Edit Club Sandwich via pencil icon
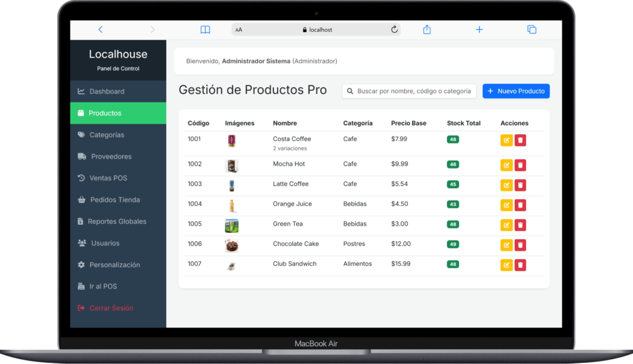Screen dimensions: 633x364 coord(506,265)
